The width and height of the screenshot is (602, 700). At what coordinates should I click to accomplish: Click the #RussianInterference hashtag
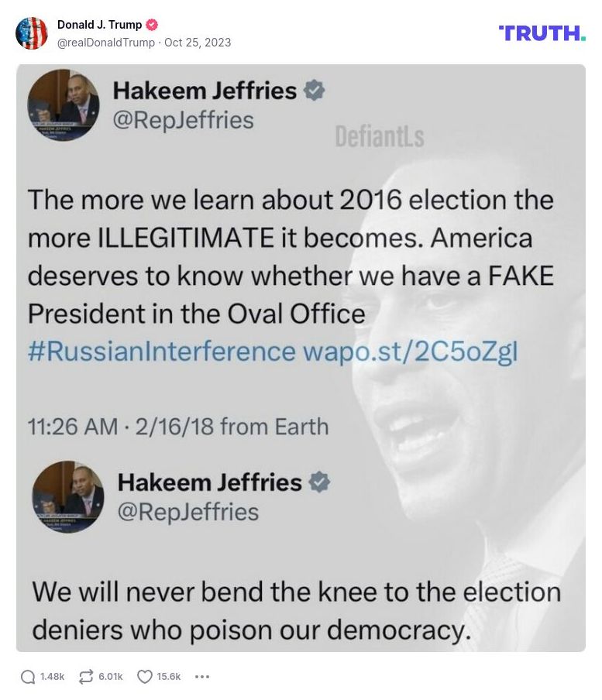click(161, 352)
